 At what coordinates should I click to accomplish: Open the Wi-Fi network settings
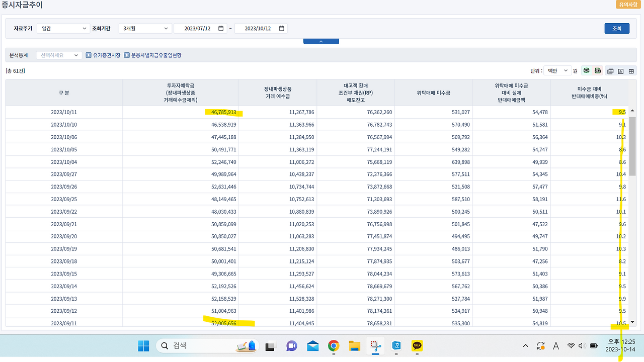point(571,346)
